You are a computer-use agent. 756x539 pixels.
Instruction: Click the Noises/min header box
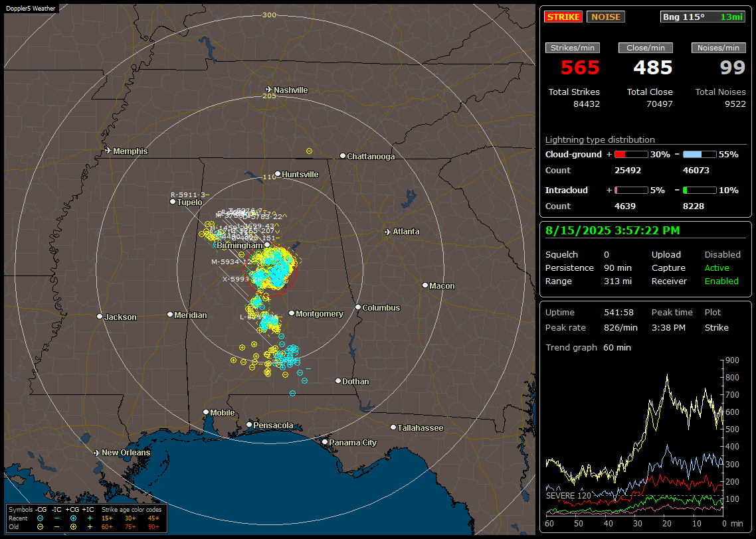pyautogui.click(x=718, y=48)
